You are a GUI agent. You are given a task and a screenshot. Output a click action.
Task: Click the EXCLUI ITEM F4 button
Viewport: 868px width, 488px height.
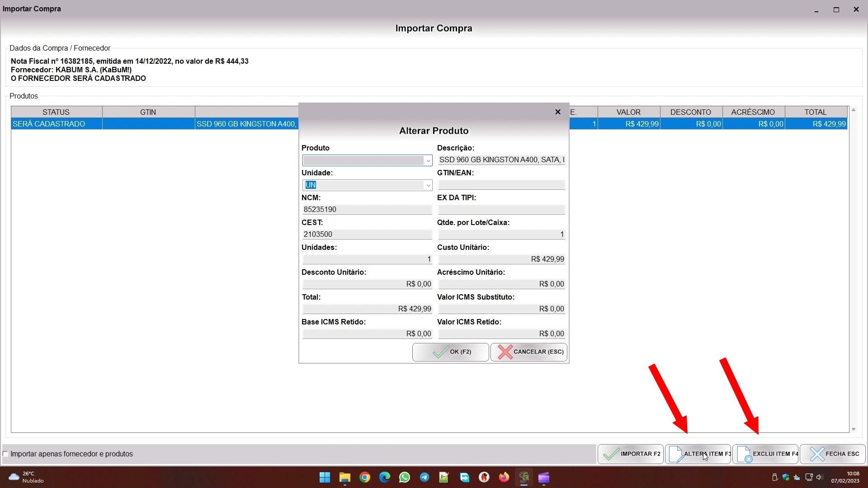(765, 454)
